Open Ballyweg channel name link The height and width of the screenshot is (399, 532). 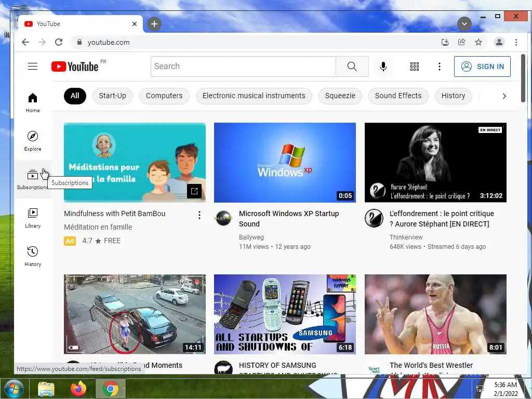251,237
